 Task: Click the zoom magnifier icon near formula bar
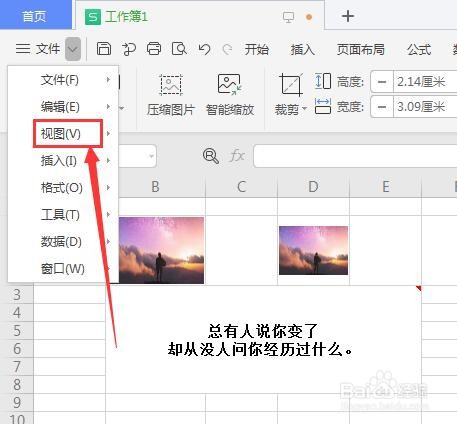211,156
